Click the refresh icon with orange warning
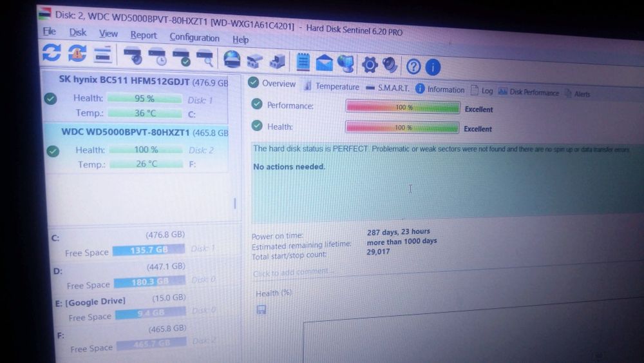644x363 pixels. [77, 53]
